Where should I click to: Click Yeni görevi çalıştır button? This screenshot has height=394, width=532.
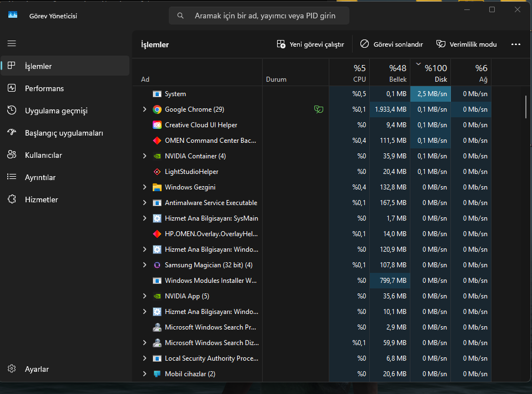coord(310,44)
